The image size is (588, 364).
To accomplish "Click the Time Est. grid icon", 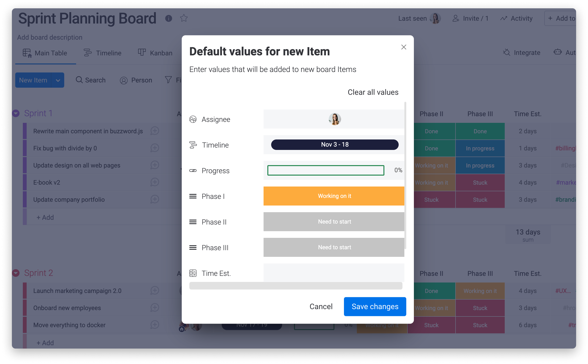I will click(x=193, y=273).
